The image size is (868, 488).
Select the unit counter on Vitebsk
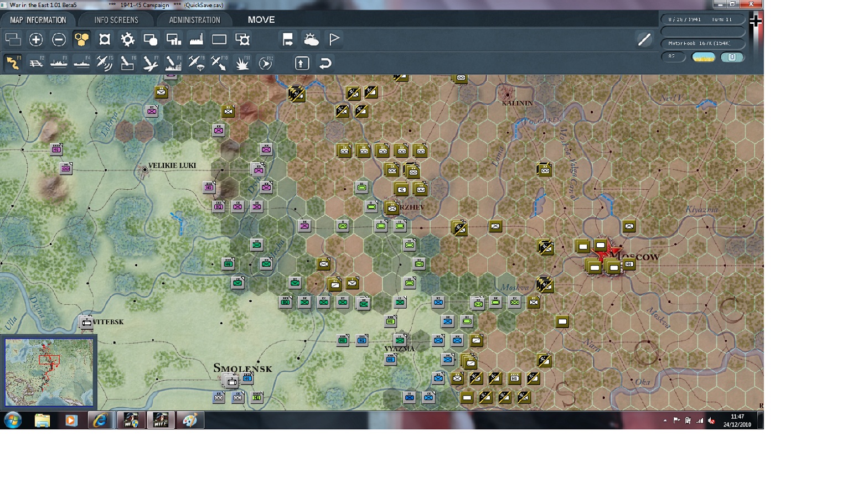[x=86, y=322]
